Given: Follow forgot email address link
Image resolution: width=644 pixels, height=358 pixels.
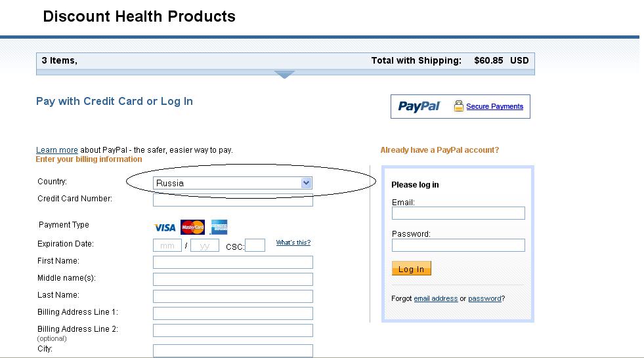Looking at the screenshot, I should tap(435, 298).
